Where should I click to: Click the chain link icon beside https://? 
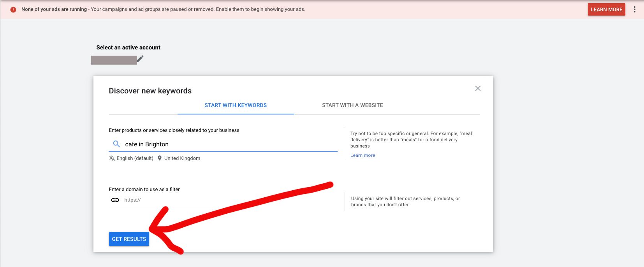115,200
